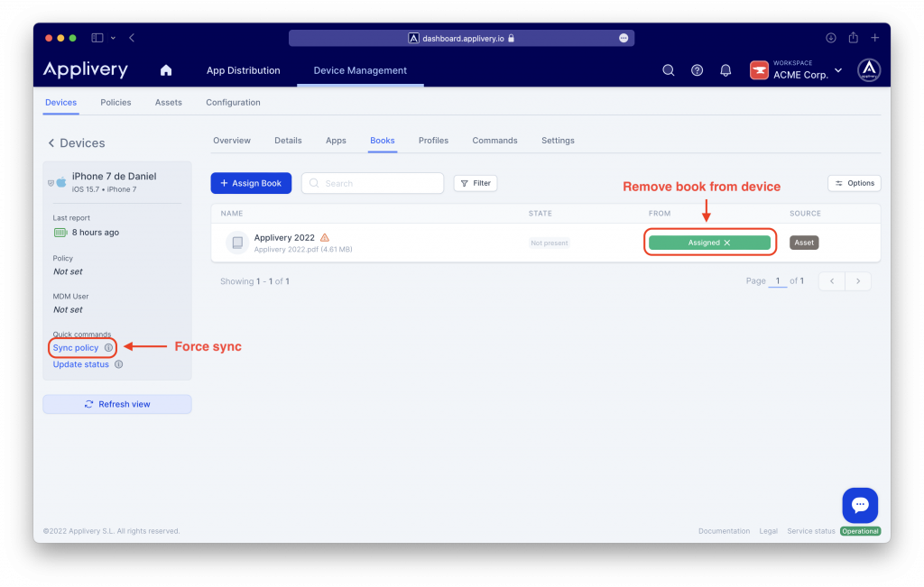Click the Asset source badge
Image resolution: width=924 pixels, height=587 pixels.
[x=804, y=243]
